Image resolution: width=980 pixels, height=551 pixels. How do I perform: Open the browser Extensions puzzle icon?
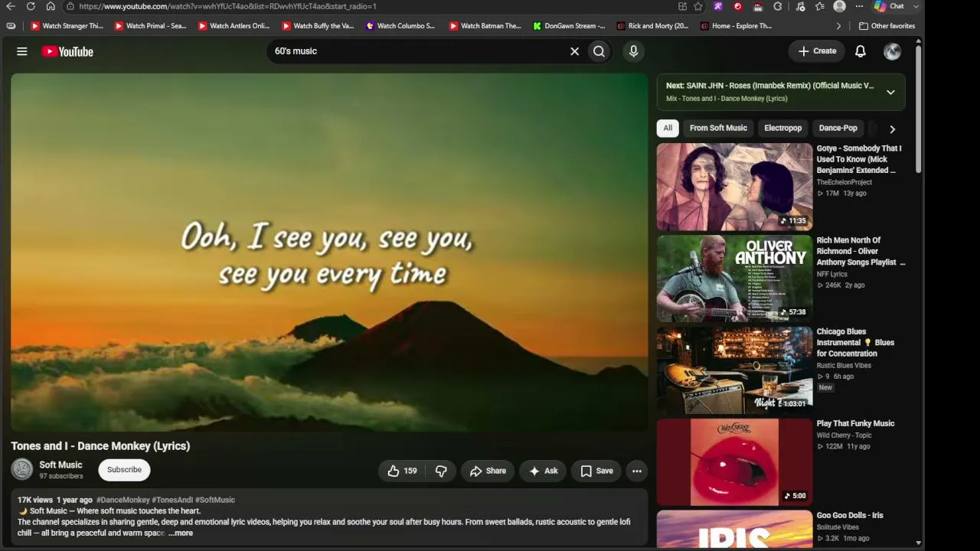[778, 6]
